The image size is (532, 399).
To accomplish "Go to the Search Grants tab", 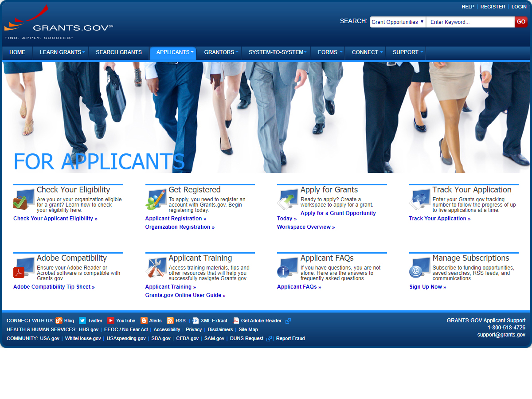I will click(x=119, y=52).
